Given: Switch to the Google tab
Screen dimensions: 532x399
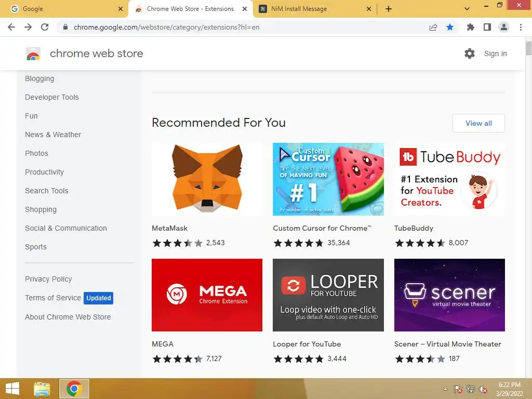Looking at the screenshot, I should pos(64,9).
